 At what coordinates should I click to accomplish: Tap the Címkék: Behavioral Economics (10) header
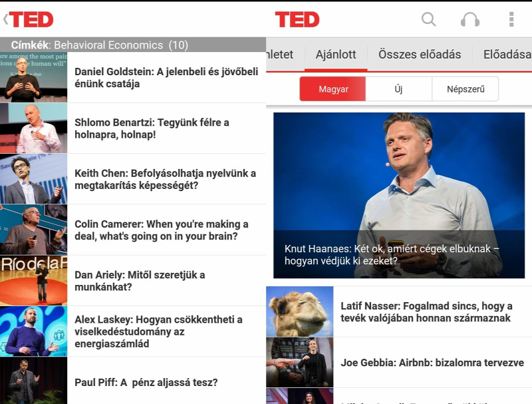pyautogui.click(x=133, y=45)
